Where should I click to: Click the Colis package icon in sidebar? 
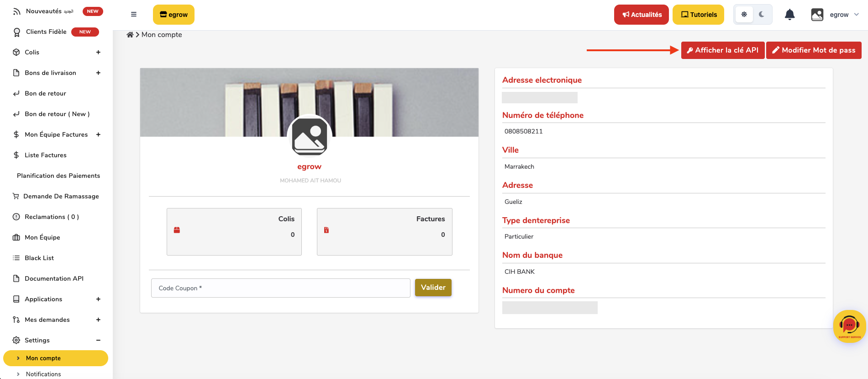point(16,52)
